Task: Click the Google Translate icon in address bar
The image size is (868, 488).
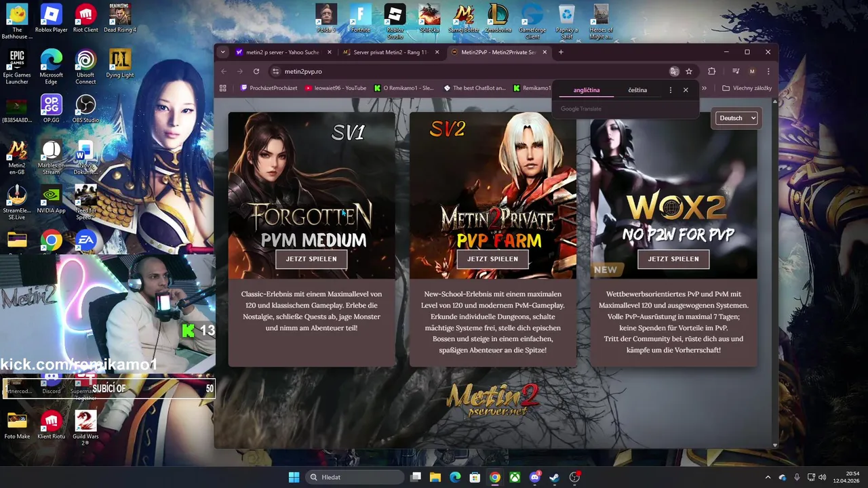Action: (674, 71)
